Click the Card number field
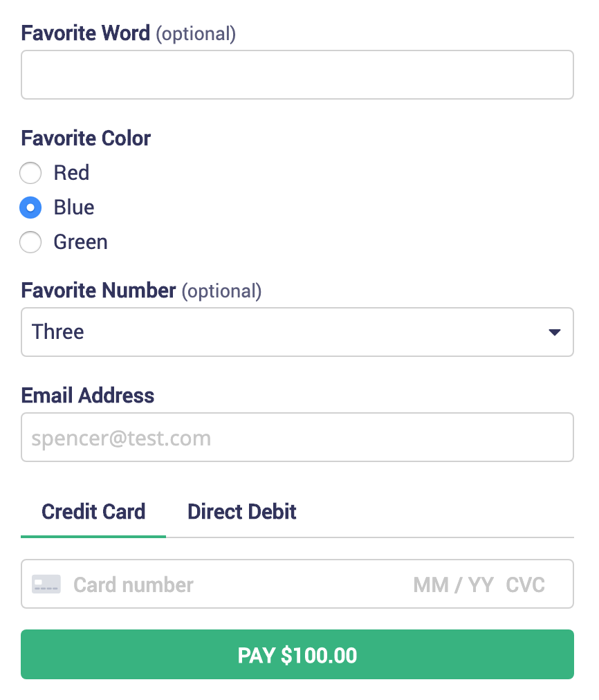The width and height of the screenshot is (599, 700). [208, 584]
